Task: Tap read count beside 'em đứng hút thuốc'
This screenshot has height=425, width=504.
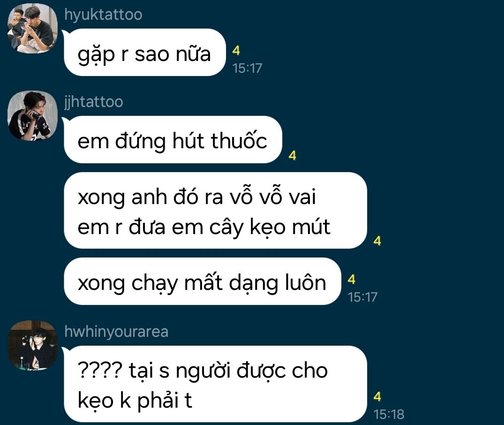Action: click(x=292, y=155)
